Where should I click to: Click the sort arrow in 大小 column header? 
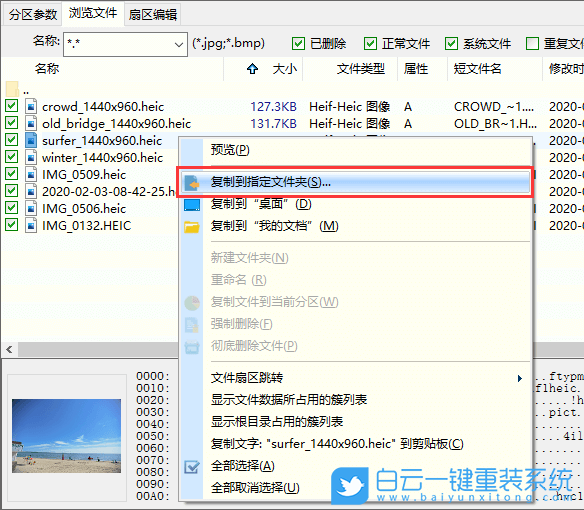[x=253, y=69]
